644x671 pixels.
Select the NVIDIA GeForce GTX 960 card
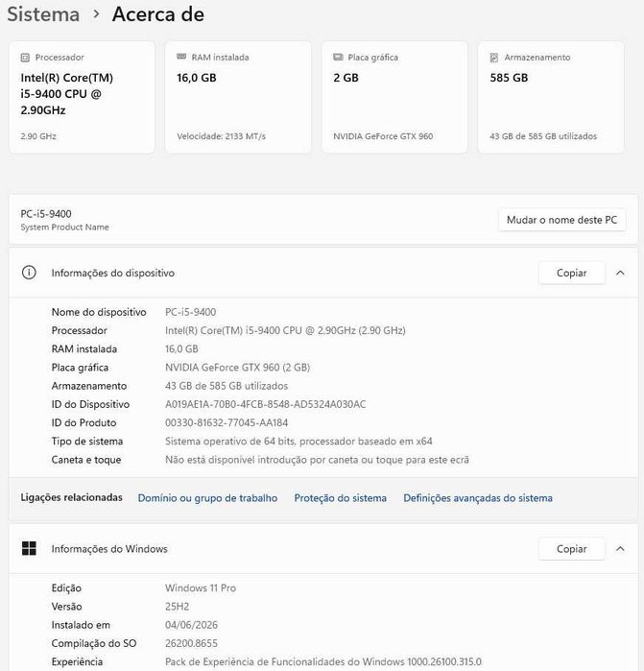click(x=394, y=97)
